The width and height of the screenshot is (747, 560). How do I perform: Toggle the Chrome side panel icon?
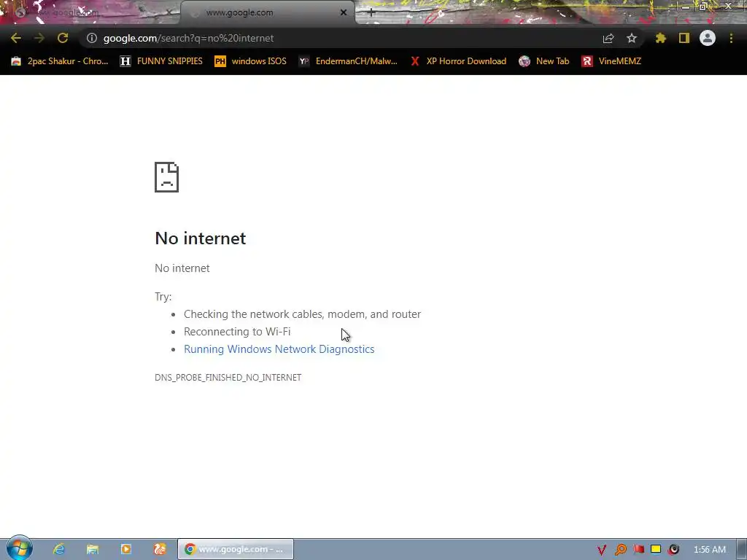coord(684,38)
